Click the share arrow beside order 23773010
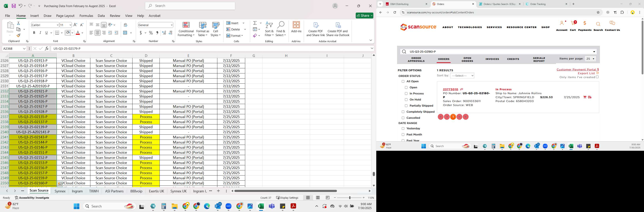Image resolution: width=644 pixels, height=212 pixels. point(462,89)
